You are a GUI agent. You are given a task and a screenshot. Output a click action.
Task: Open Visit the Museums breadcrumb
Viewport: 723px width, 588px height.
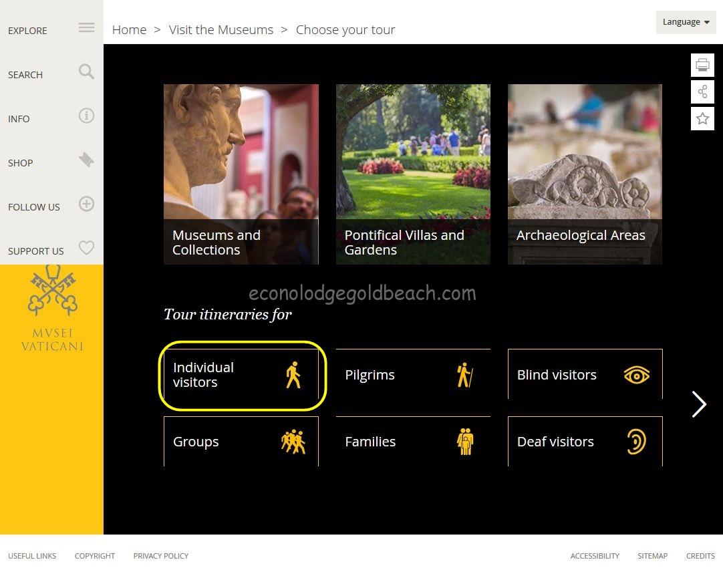[x=221, y=30]
